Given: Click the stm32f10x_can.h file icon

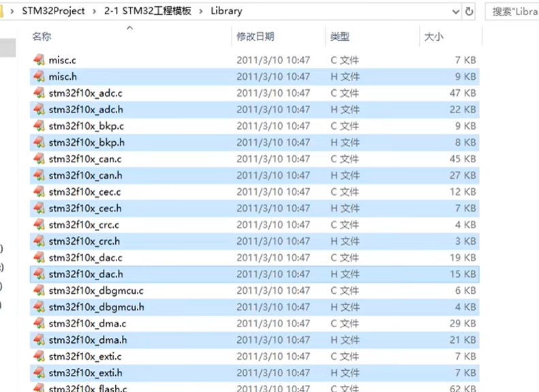Looking at the screenshot, I should pos(40,175).
